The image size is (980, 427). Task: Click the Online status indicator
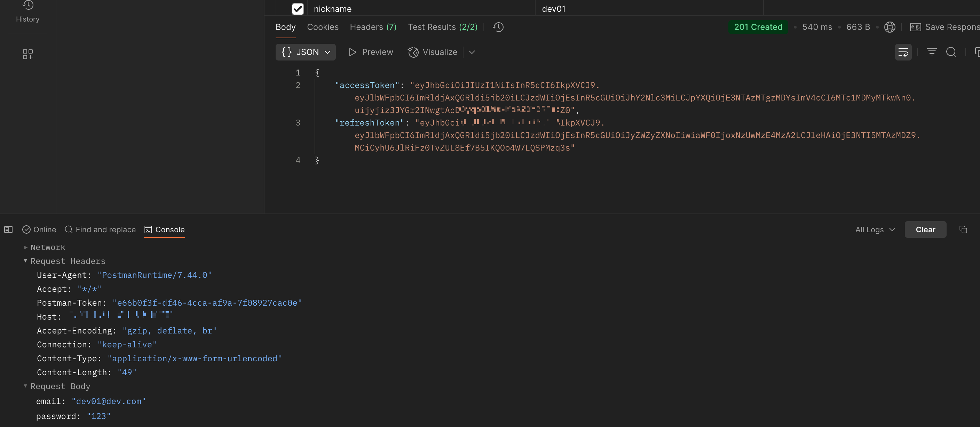pyautogui.click(x=39, y=229)
